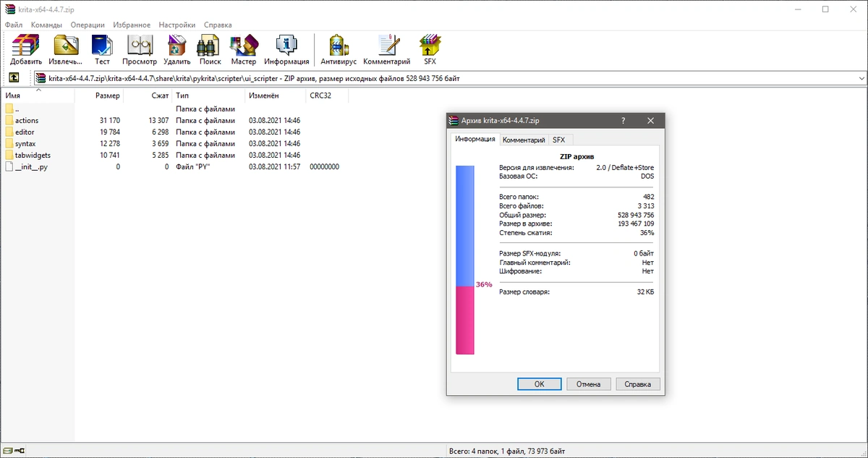The width and height of the screenshot is (868, 458).
Task: Click status bar text 'Всего: 4 папок'
Action: click(x=476, y=451)
